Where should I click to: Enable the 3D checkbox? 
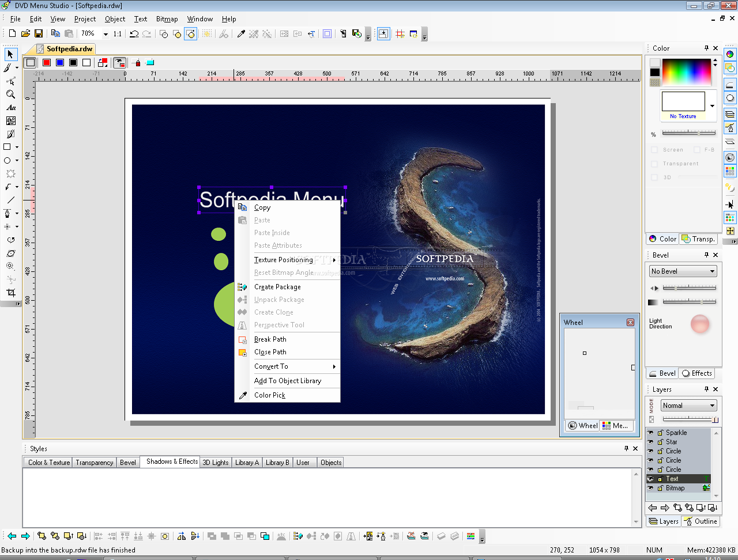pyautogui.click(x=654, y=177)
